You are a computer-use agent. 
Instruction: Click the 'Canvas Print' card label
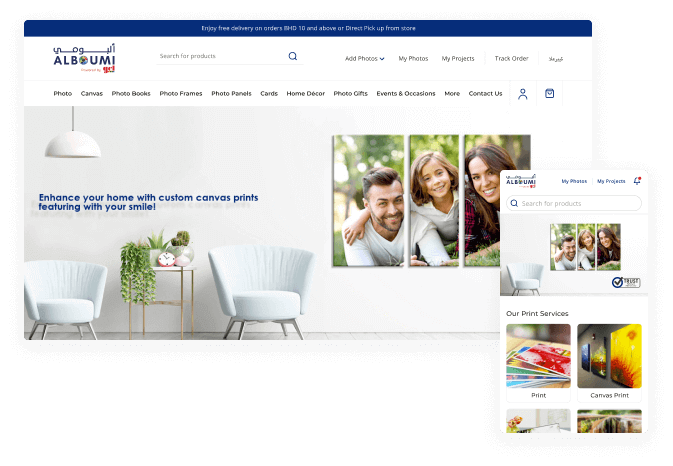tap(609, 395)
